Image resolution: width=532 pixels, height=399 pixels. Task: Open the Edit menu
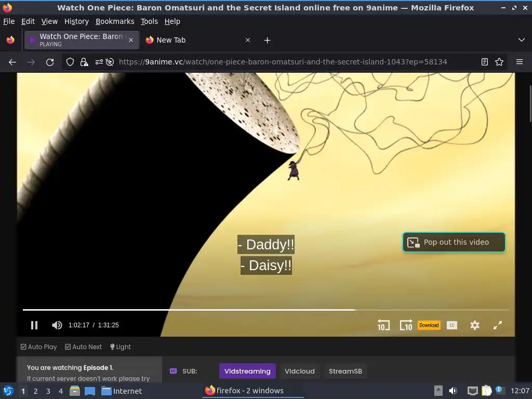point(28,21)
